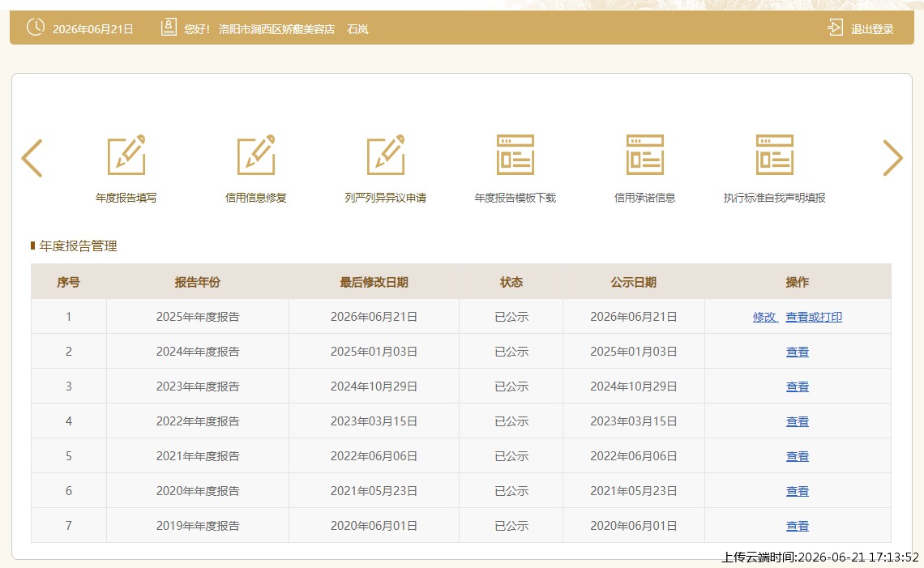Click the logout arrow icon
924x568 pixels.
(x=835, y=27)
